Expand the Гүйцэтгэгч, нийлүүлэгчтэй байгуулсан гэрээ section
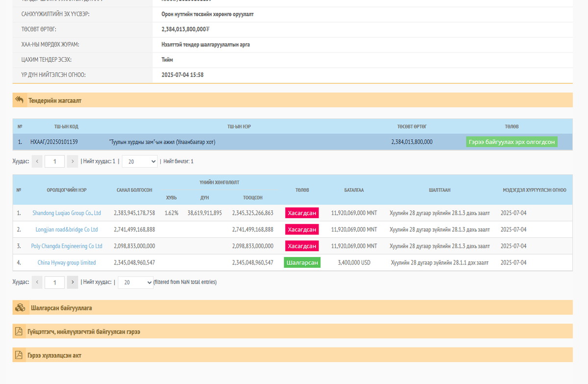 click(x=293, y=332)
